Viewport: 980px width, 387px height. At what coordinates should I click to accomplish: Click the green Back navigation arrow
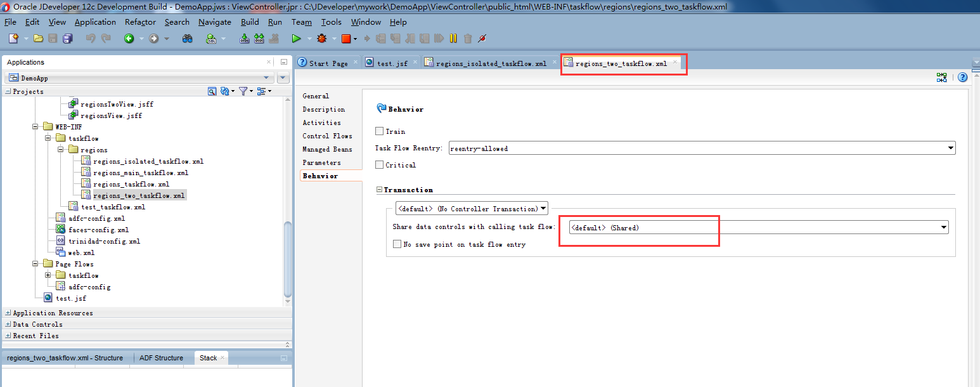(x=129, y=39)
